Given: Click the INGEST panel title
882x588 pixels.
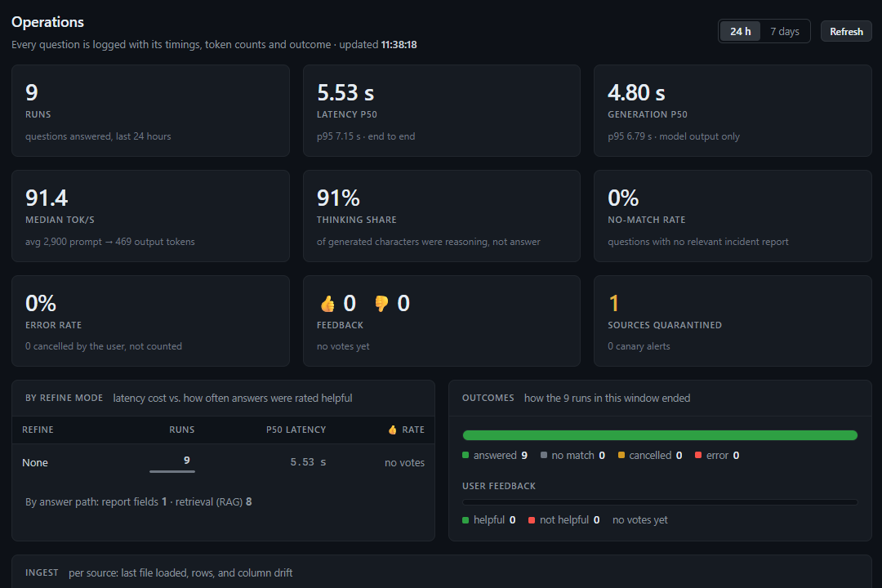Looking at the screenshot, I should (x=42, y=572).
